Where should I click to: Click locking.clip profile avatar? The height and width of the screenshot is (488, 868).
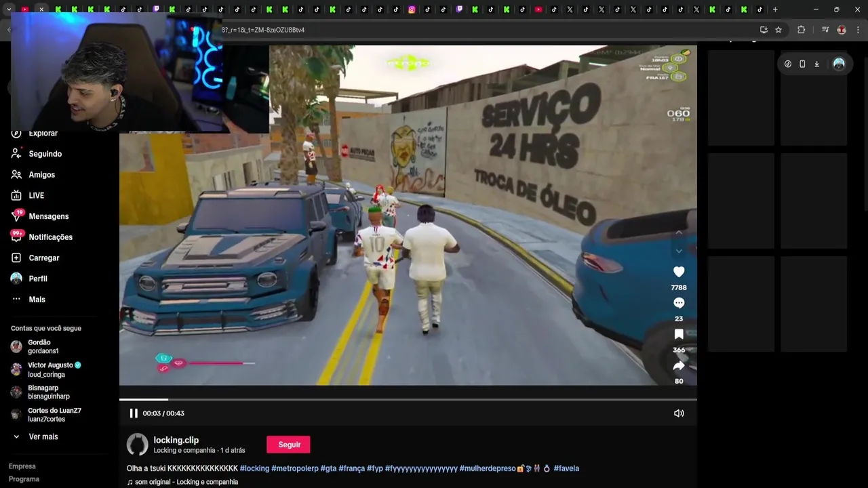coord(138,445)
